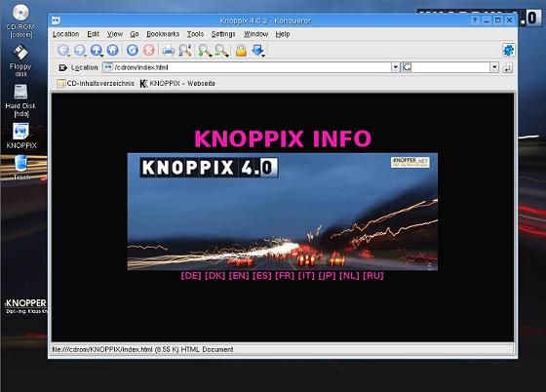
Task: Open the View menu
Action: tap(115, 34)
